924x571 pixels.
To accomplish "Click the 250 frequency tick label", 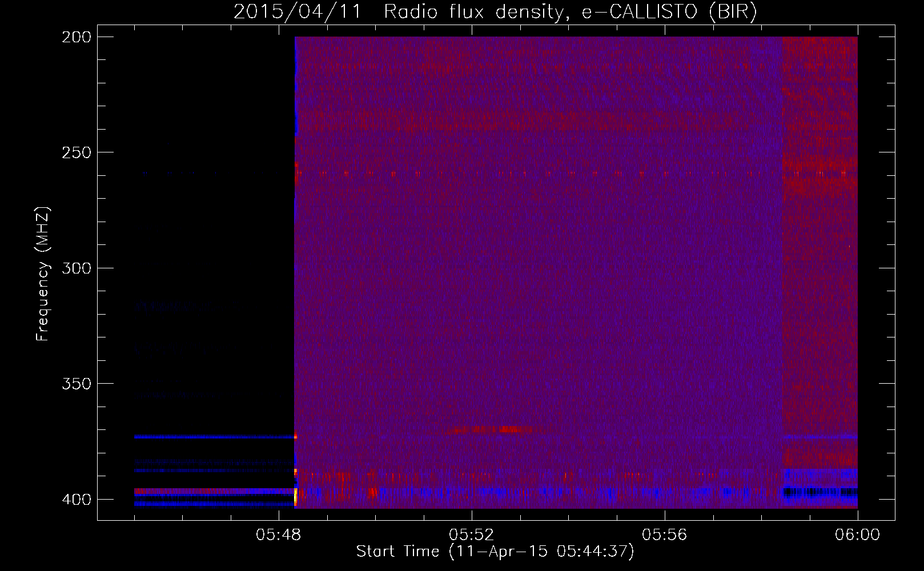I will pyautogui.click(x=76, y=152).
